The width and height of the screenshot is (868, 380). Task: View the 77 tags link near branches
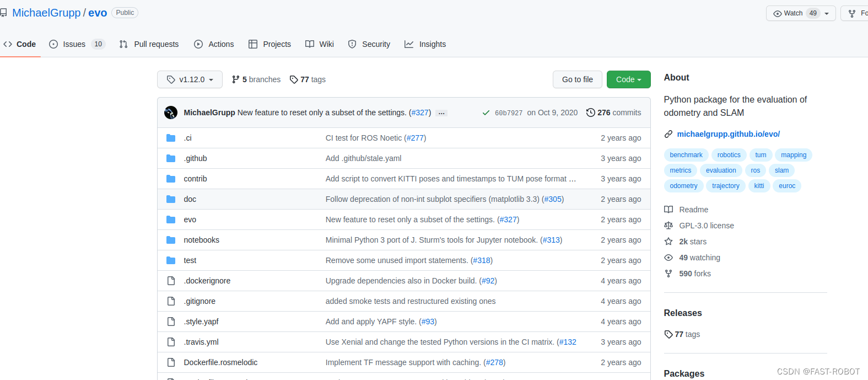[308, 79]
